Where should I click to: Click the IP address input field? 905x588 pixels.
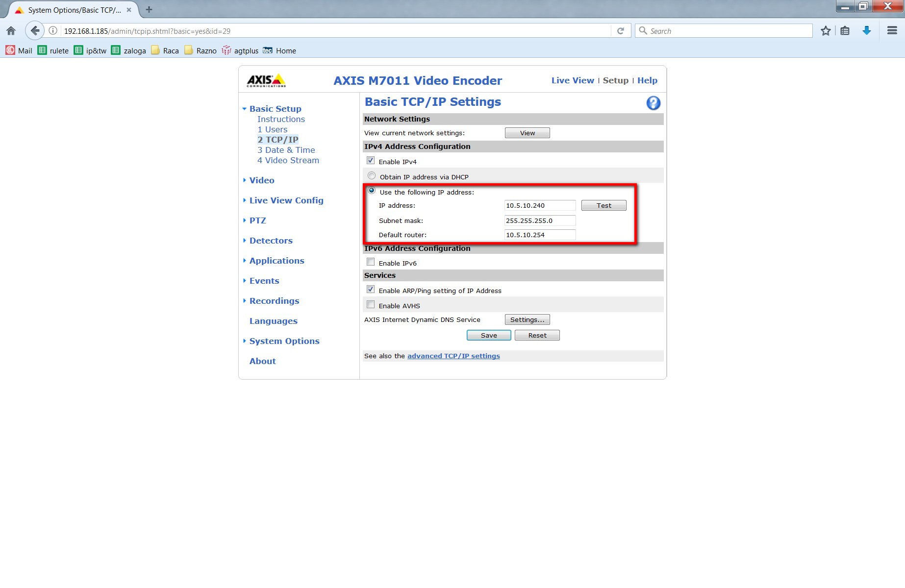tap(540, 205)
